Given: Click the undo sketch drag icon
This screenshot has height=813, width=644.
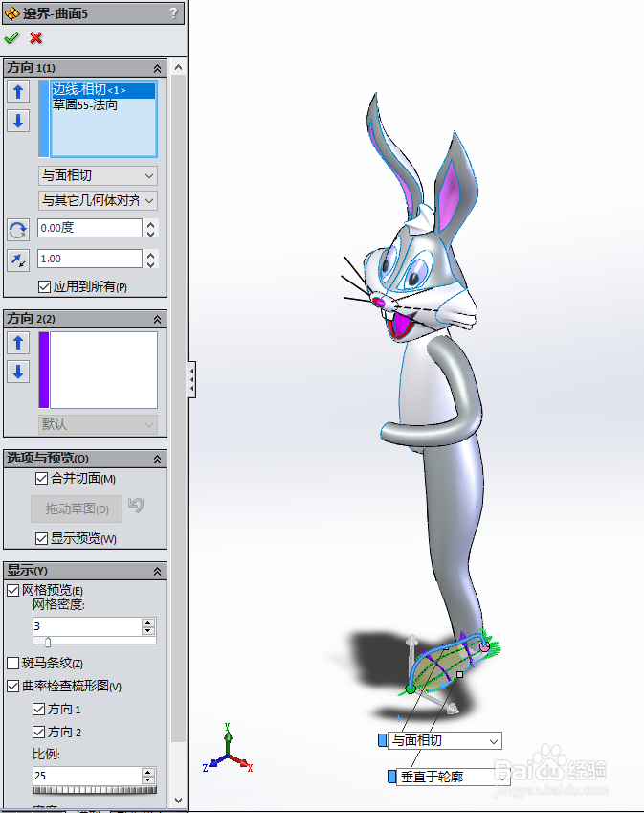Looking at the screenshot, I should 136,505.
